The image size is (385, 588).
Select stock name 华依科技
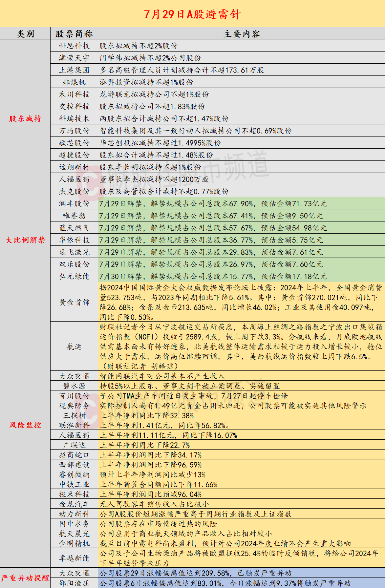[74, 240]
